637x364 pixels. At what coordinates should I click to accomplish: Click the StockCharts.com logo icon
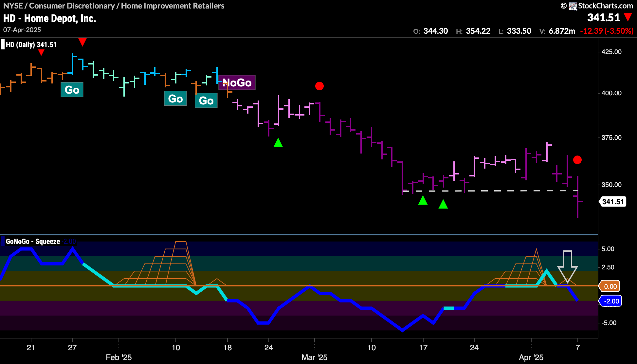tap(573, 6)
